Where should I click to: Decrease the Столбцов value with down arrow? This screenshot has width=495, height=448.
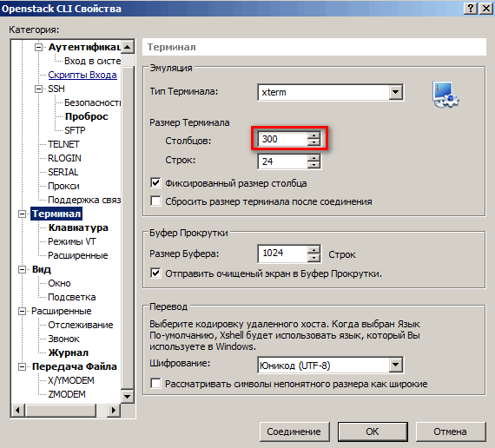tap(313, 142)
